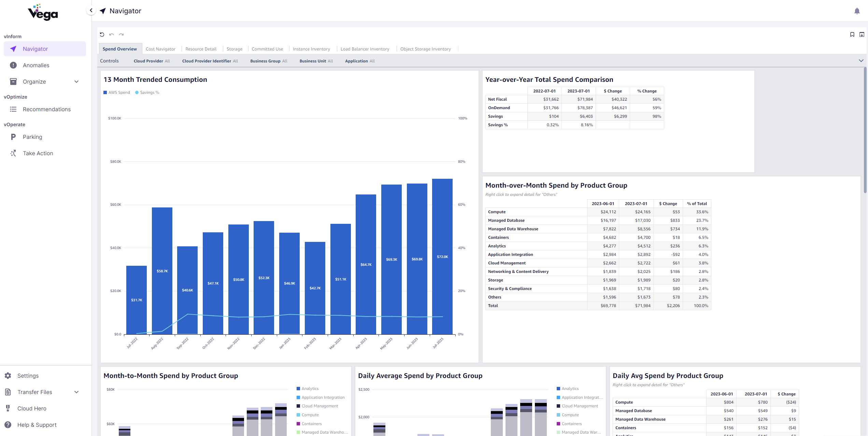Switch to the Load Balancer Inventory tab
The width and height of the screenshot is (868, 436).
tap(365, 49)
